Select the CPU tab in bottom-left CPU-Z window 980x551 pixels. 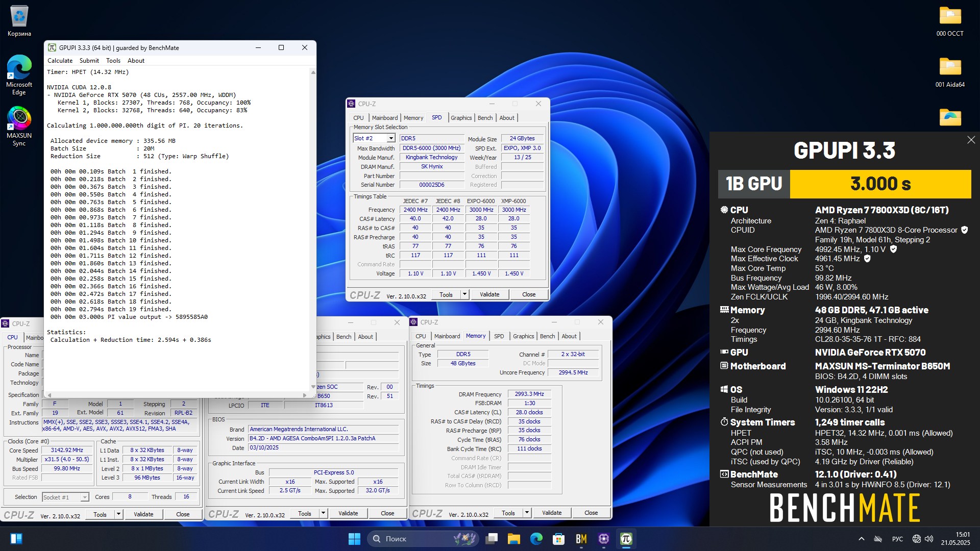pyautogui.click(x=12, y=337)
